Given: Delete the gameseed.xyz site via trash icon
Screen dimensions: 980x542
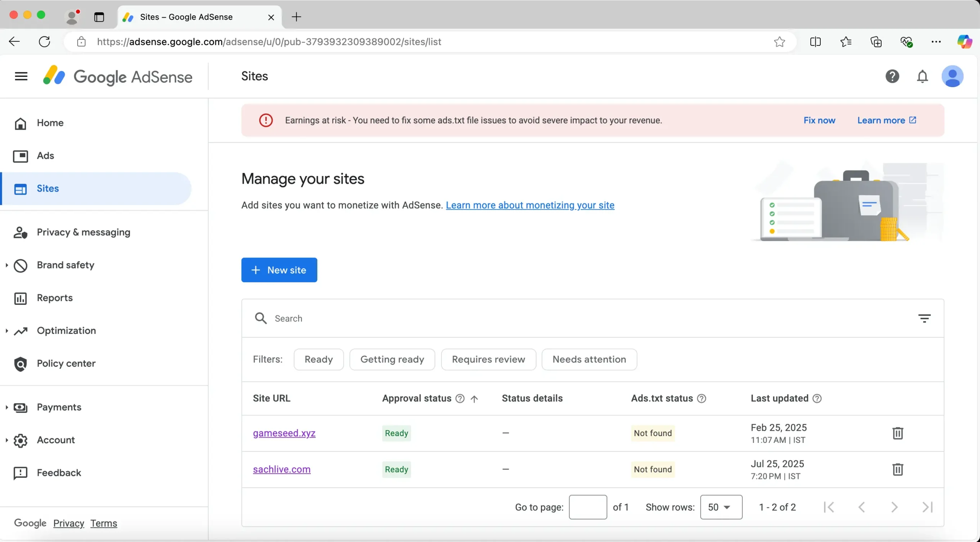Looking at the screenshot, I should tap(897, 433).
